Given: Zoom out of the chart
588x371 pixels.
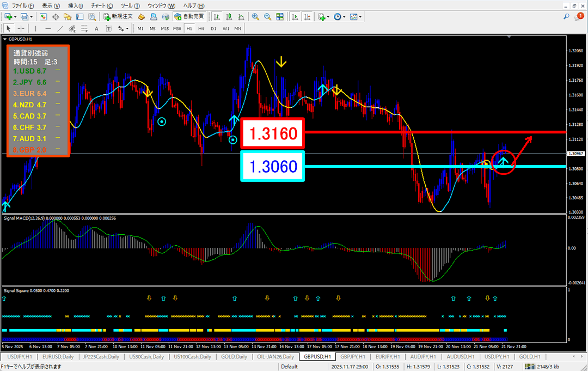Looking at the screenshot, I should pos(267,16).
